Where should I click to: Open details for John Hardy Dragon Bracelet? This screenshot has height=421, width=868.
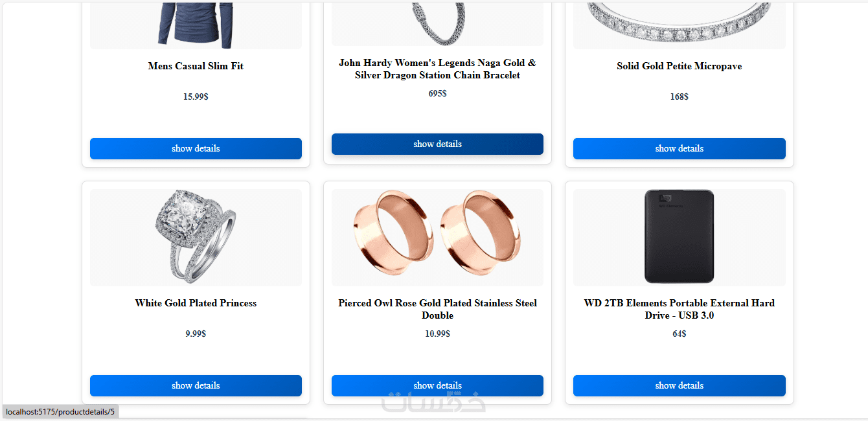coord(437,144)
